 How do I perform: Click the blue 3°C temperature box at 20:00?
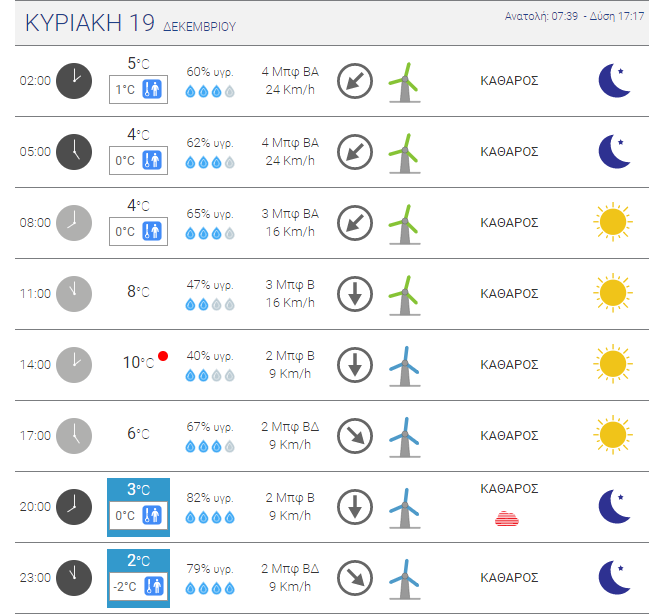pos(138,507)
